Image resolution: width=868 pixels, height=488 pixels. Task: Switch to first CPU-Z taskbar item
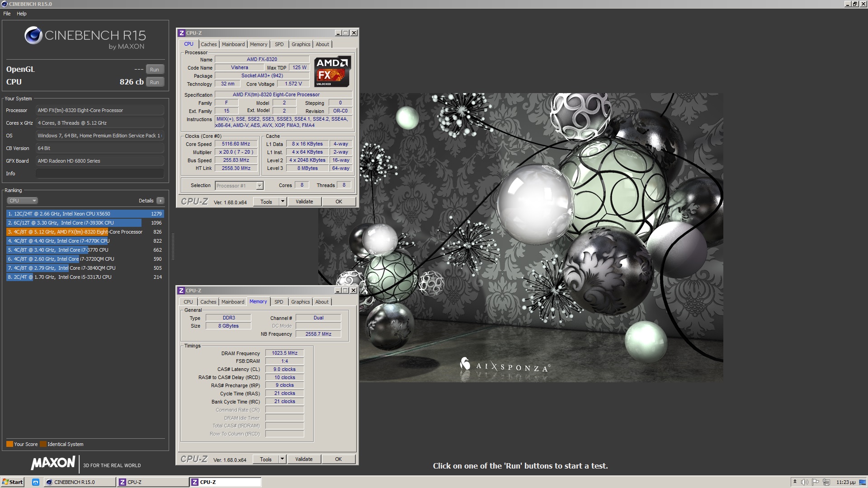pos(153,482)
